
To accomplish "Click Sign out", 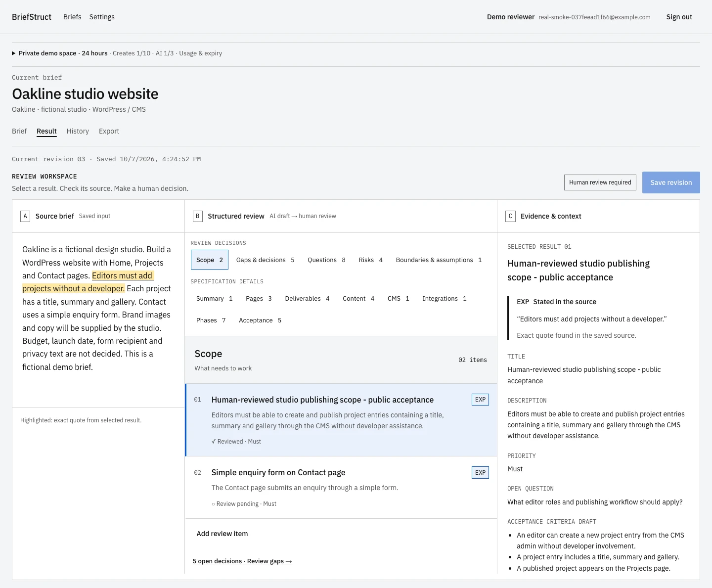I will pos(679,17).
